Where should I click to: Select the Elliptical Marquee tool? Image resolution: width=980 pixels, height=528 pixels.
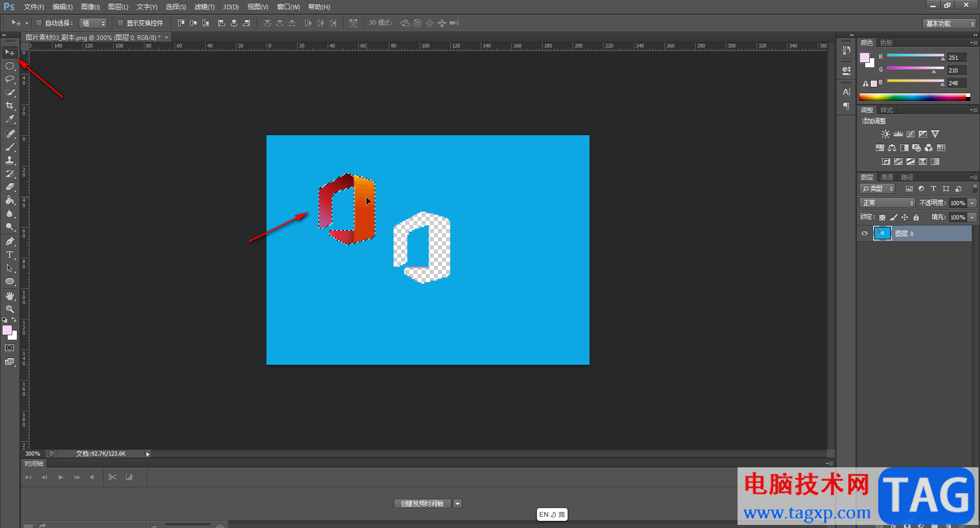(10, 66)
